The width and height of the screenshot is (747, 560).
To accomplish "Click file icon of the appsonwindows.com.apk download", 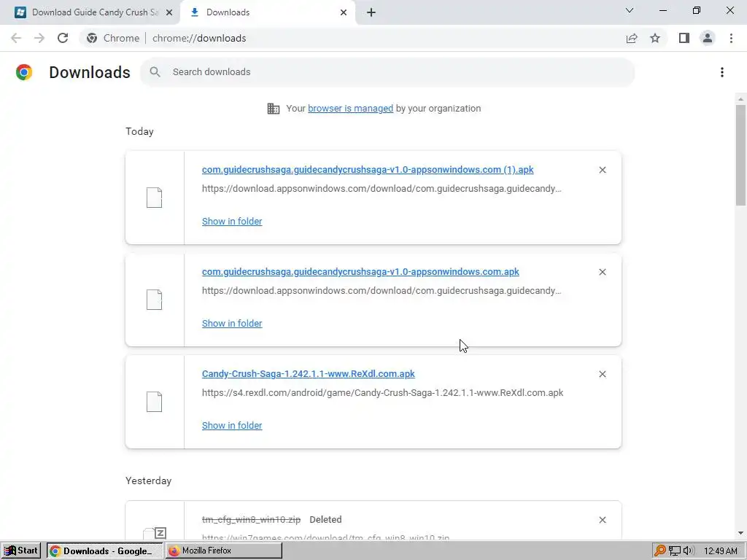I will (155, 300).
